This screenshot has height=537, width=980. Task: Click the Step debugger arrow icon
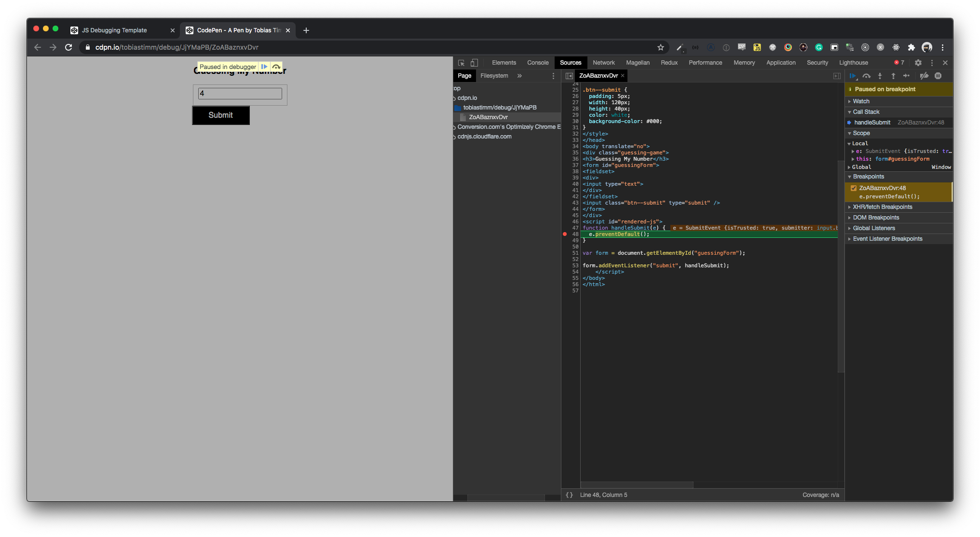(906, 76)
